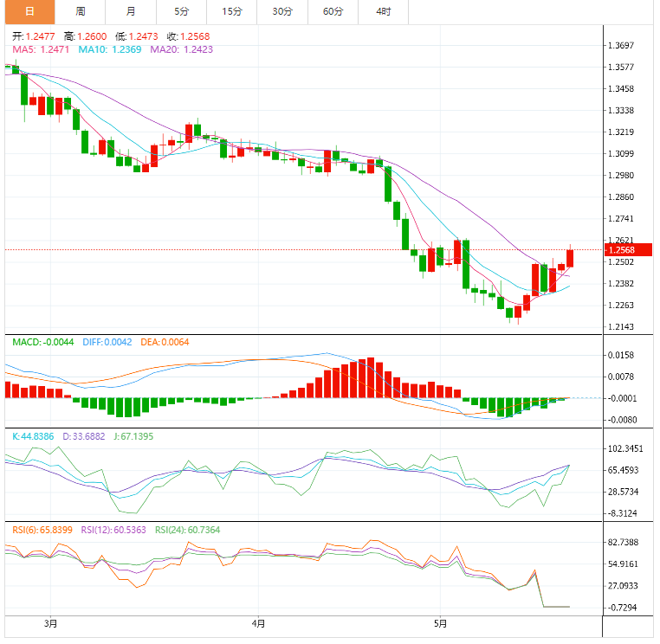Click the 82.7388 RSI axis label
Viewport: 660px width, 644px height.
pos(623,542)
